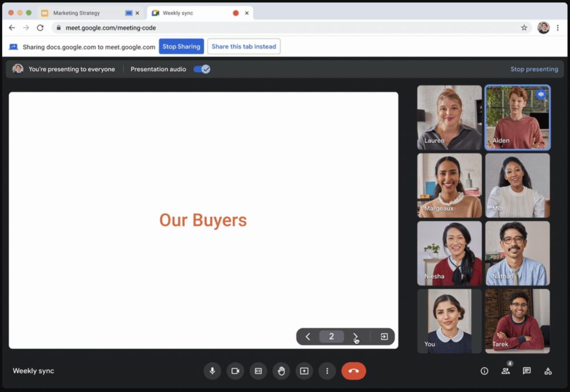This screenshot has width=570, height=392.
Task: Toggle the Presentation audio switch
Action: coord(202,69)
